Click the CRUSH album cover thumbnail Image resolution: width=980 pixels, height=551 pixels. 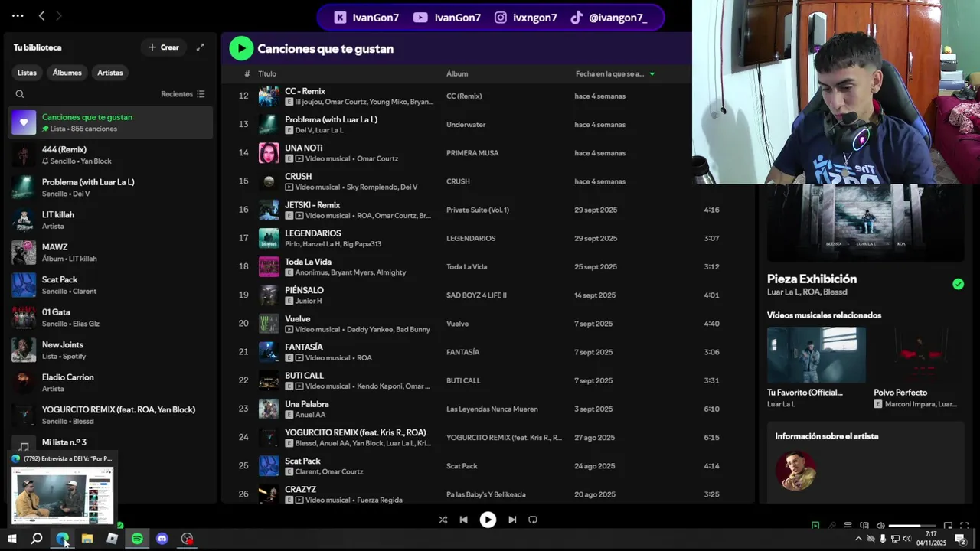point(269,181)
